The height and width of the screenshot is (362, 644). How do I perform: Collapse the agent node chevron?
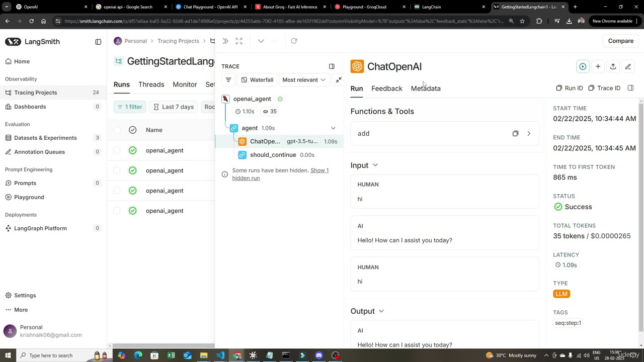[333, 128]
